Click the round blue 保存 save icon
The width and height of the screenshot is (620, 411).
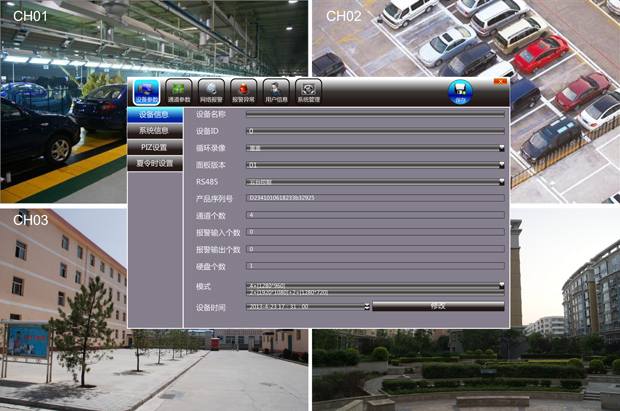point(460,92)
